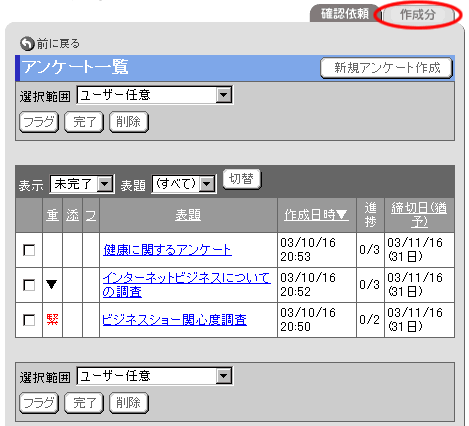The width and height of the screenshot is (469, 426).
Task: Click the 新規アンケート作成 button
Action: [x=387, y=68]
